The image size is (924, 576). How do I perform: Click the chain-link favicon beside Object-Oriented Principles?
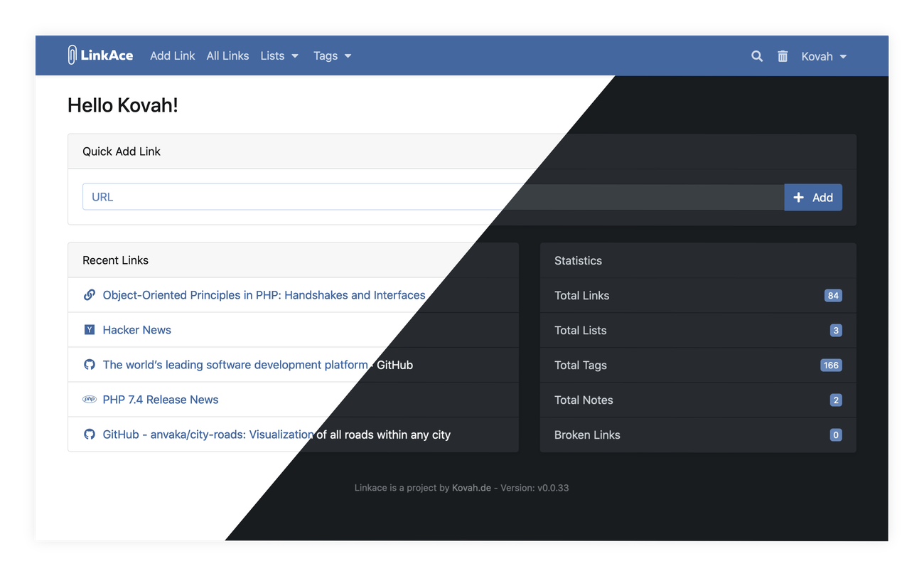89,294
